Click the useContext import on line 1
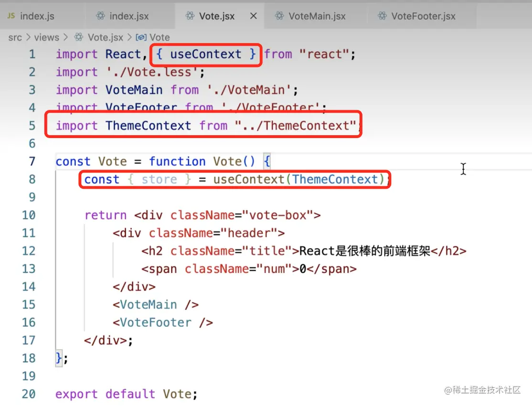The height and width of the screenshot is (406, 532). coord(206,54)
